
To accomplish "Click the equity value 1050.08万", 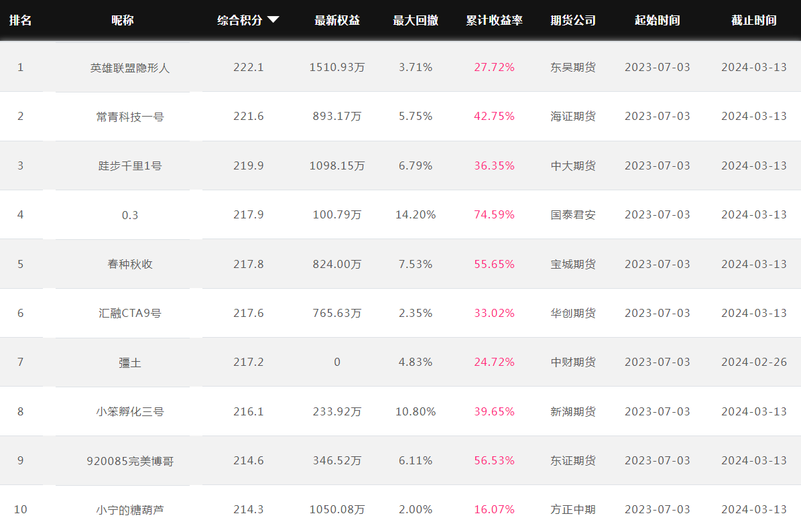I will click(x=337, y=509).
